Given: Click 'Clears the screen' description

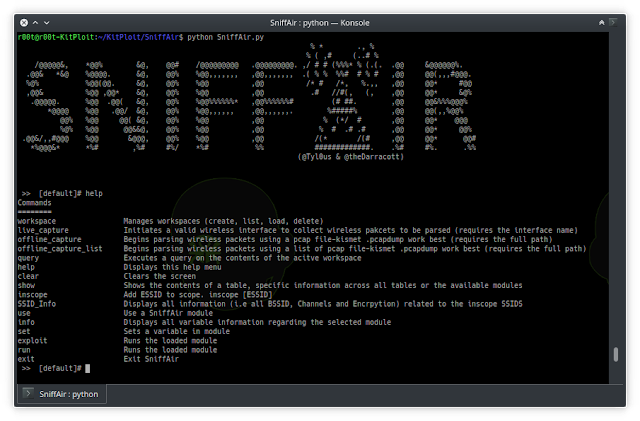Looking at the screenshot, I should tap(160, 276).
